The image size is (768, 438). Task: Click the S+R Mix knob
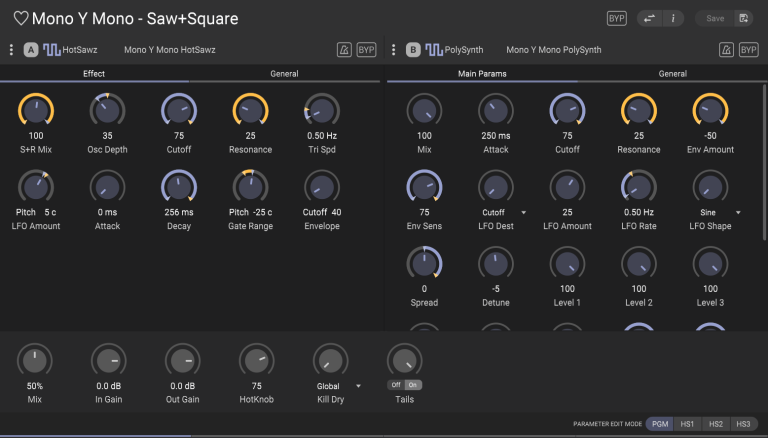[x=36, y=110]
